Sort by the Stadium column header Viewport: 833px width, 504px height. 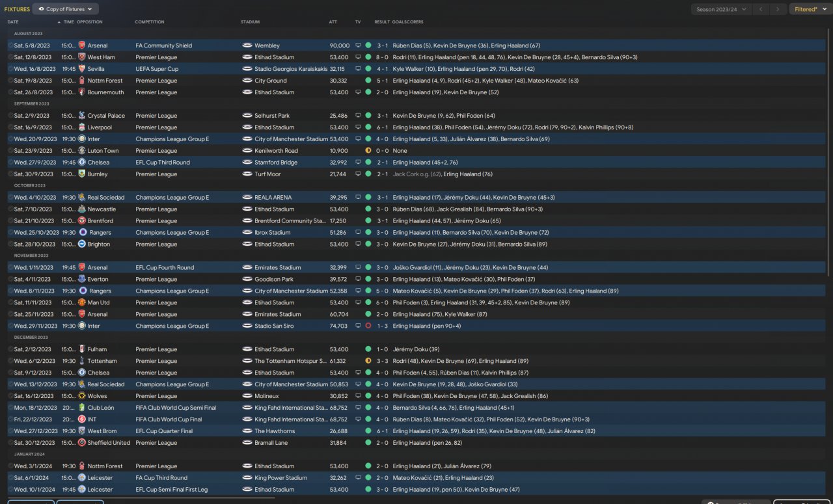point(250,22)
